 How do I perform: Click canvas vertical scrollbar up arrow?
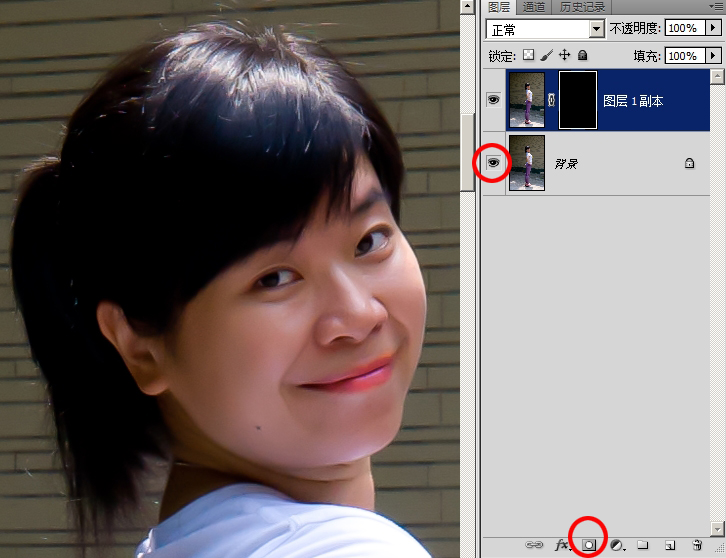(467, 6)
